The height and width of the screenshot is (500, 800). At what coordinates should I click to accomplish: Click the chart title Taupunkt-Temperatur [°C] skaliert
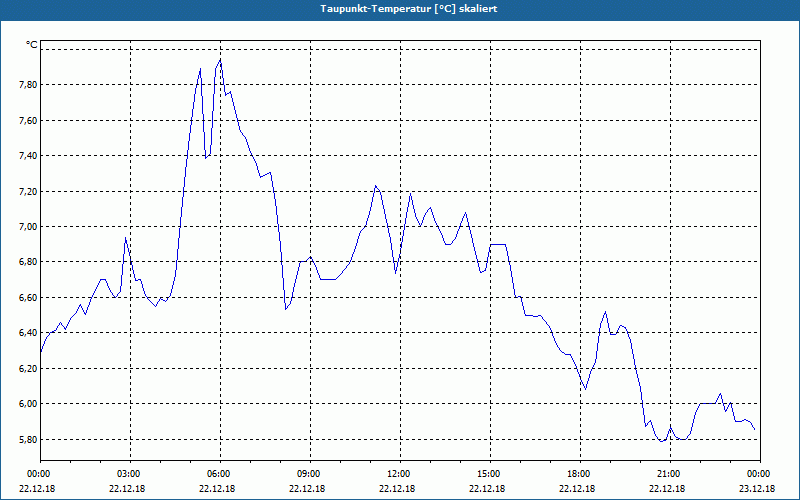[409, 9]
